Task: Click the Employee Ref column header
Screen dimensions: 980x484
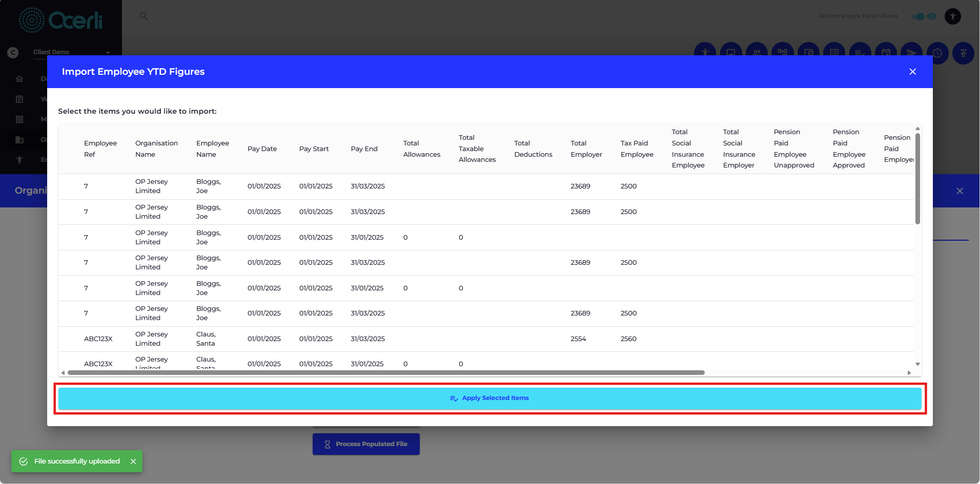Action: pos(100,149)
